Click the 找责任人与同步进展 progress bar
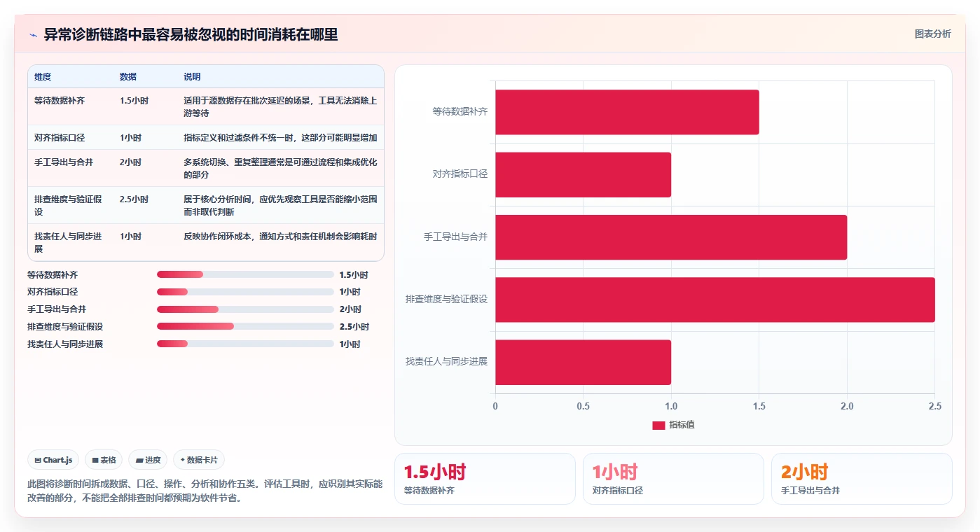Image resolution: width=980 pixels, height=532 pixels. click(x=245, y=344)
